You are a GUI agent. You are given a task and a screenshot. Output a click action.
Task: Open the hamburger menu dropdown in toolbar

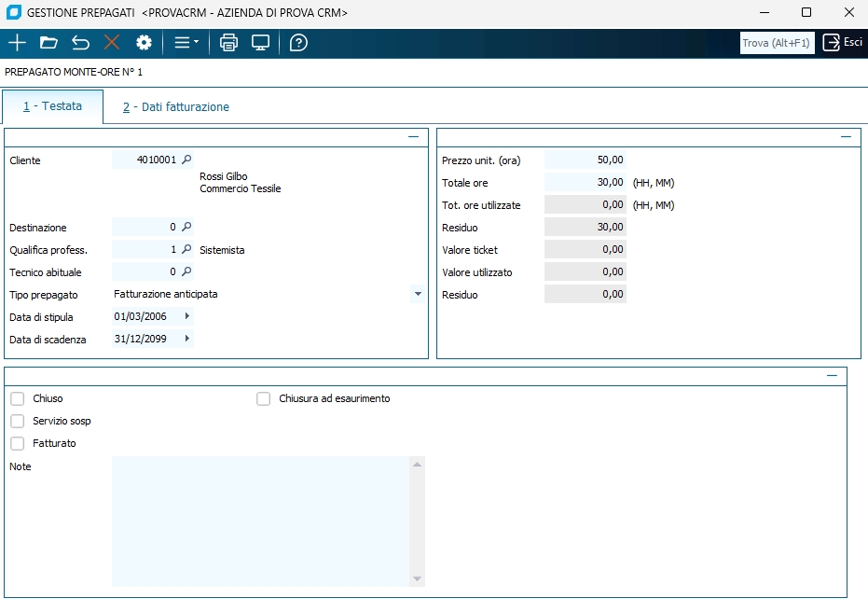click(186, 43)
